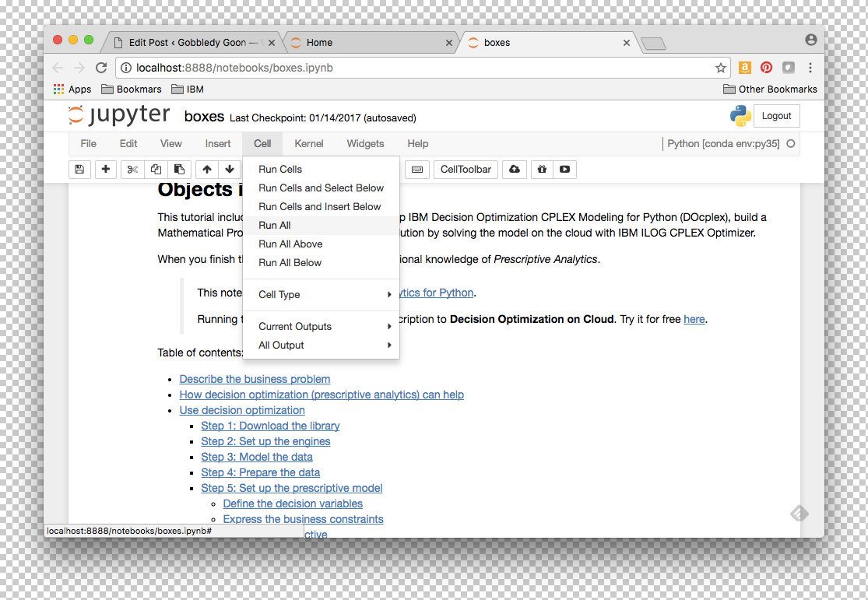Viewport: 868px width, 600px height.
Task: Open the Insert menu
Action: [217, 143]
